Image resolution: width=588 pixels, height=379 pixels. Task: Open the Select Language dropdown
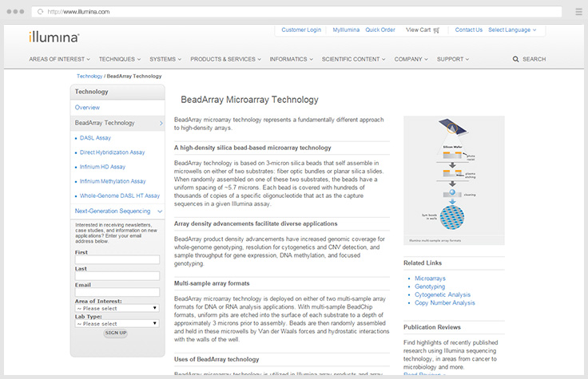tap(512, 30)
